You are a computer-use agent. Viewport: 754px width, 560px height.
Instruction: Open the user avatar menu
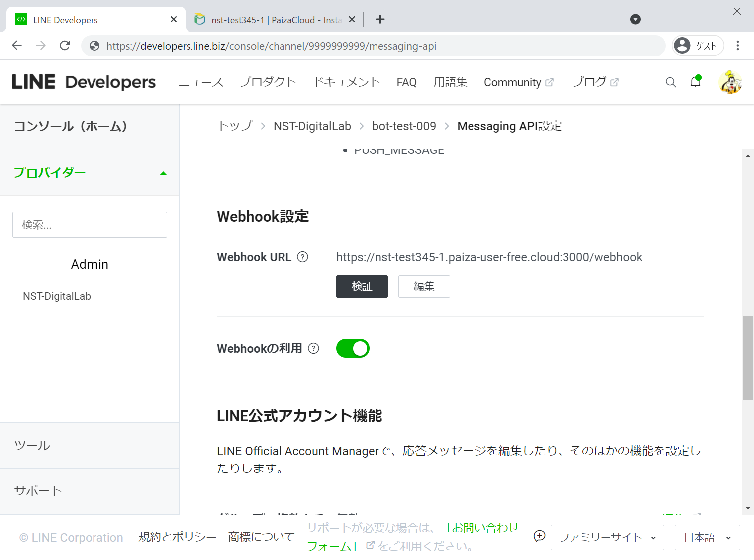(x=730, y=82)
